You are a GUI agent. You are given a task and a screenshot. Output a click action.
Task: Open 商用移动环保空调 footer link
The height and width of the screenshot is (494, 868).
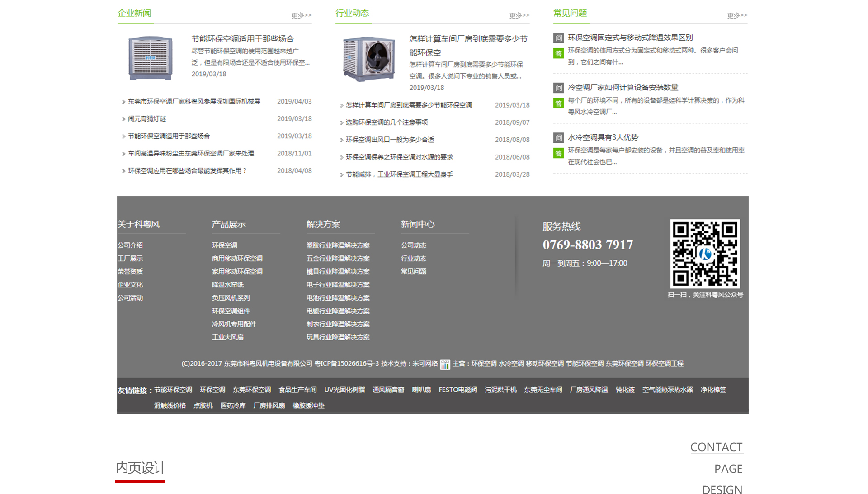coord(237,259)
